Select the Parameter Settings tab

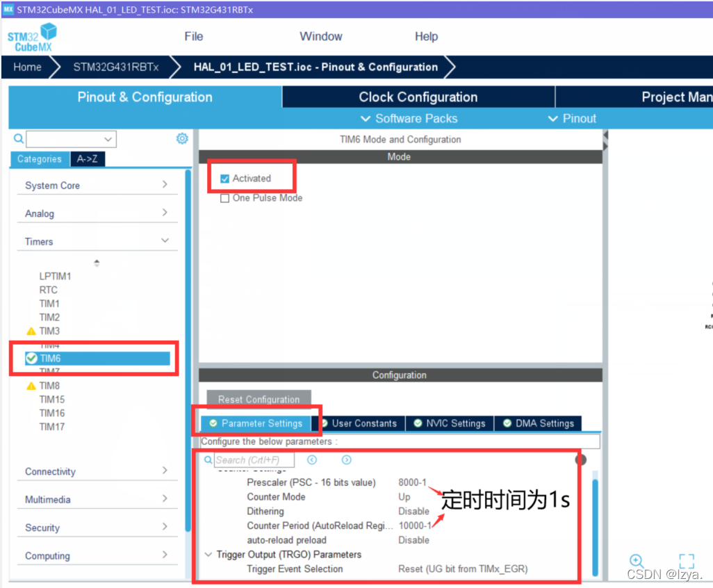tap(256, 423)
